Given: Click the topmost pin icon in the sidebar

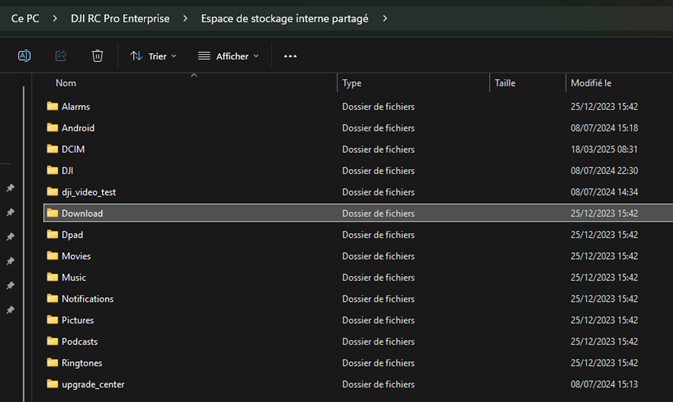Looking at the screenshot, I should pos(10,188).
